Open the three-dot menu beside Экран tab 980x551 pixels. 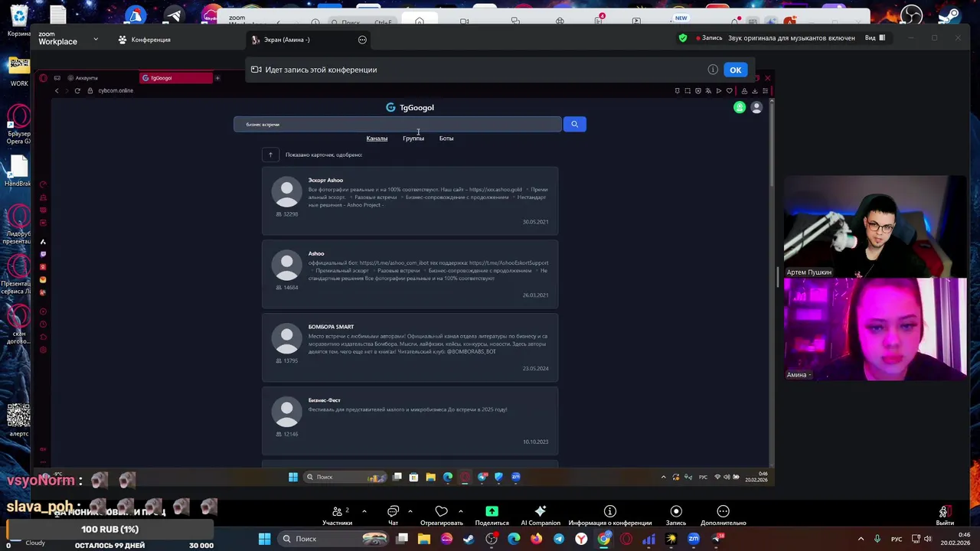click(x=362, y=40)
